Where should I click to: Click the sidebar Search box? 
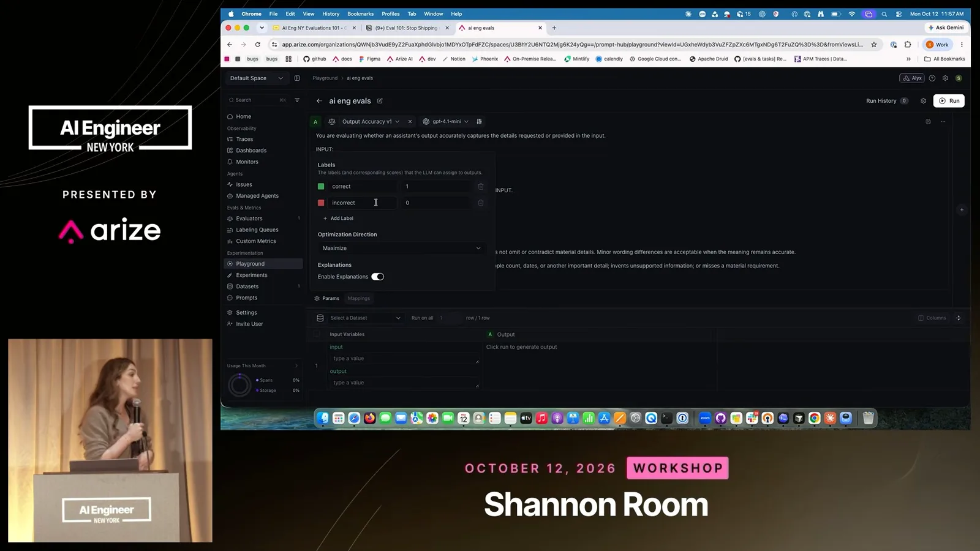(257, 100)
